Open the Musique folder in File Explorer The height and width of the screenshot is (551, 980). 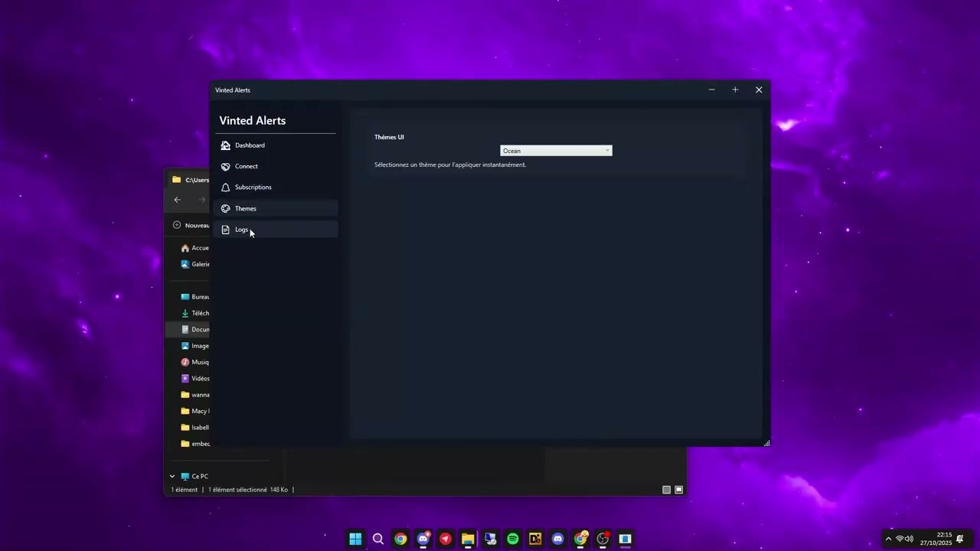click(x=194, y=362)
